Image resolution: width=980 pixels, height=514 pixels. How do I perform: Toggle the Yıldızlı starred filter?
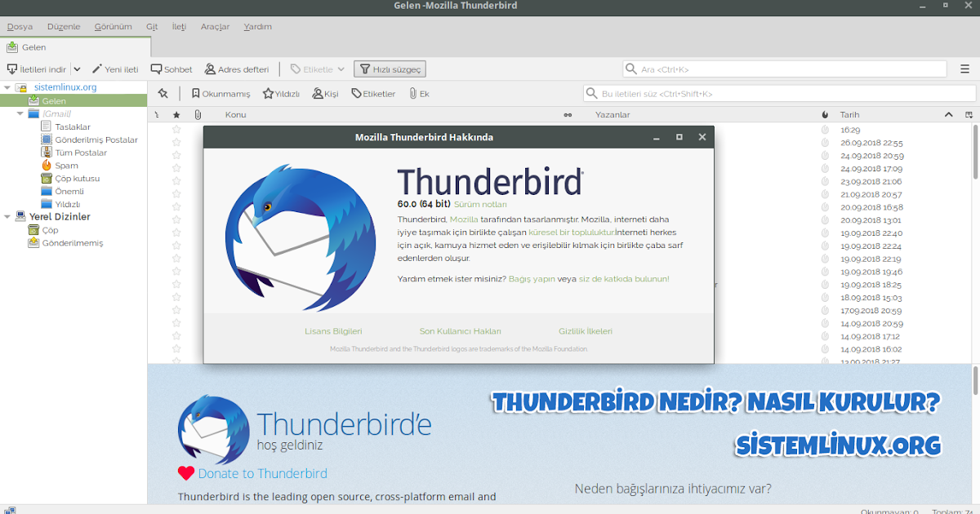279,93
